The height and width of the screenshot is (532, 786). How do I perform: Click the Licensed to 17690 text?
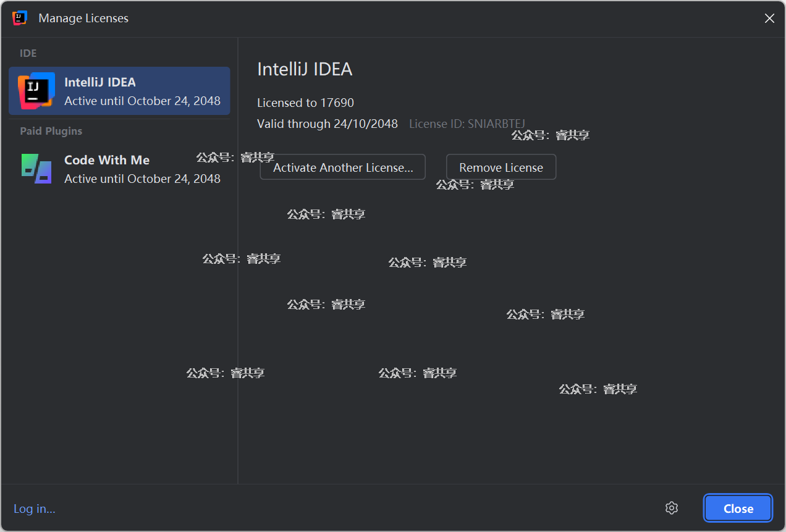coord(305,103)
